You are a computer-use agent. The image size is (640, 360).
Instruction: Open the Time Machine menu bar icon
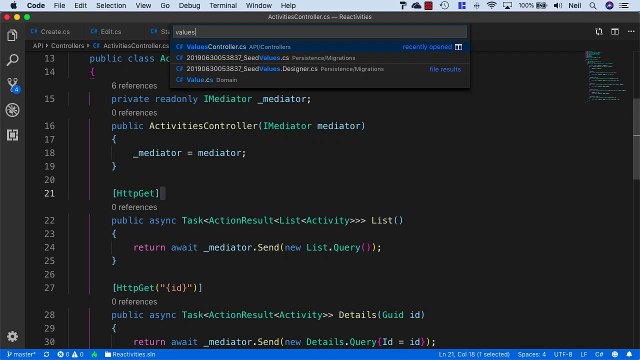coord(444,5)
